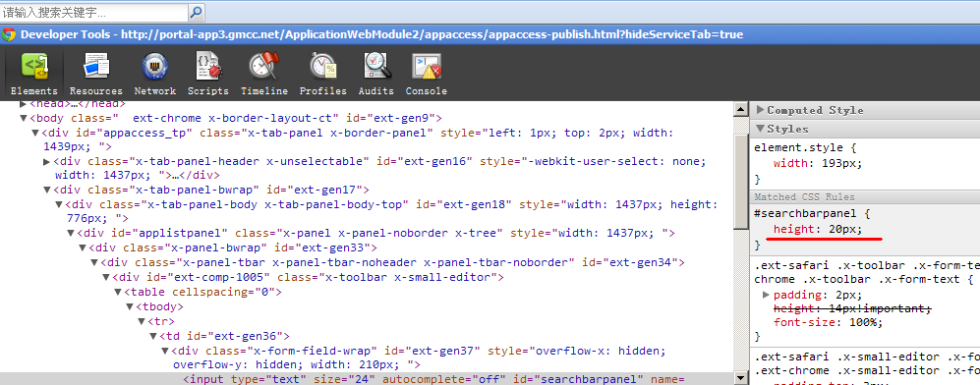
Task: Click the elements tree scrollbar up arrow
Action: coord(740,109)
